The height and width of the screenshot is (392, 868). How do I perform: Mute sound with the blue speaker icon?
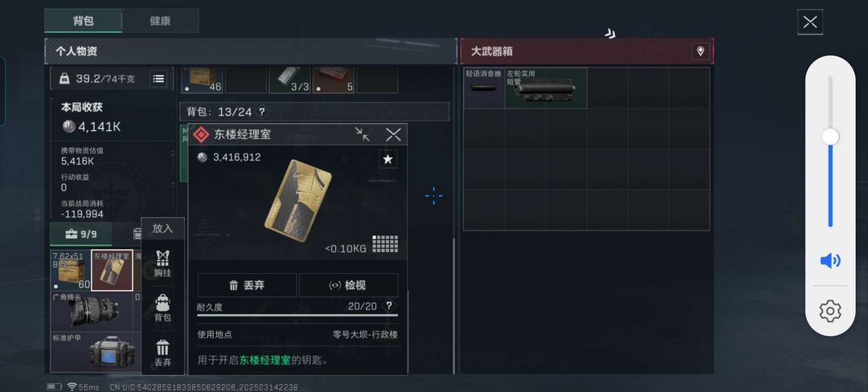[x=829, y=260]
